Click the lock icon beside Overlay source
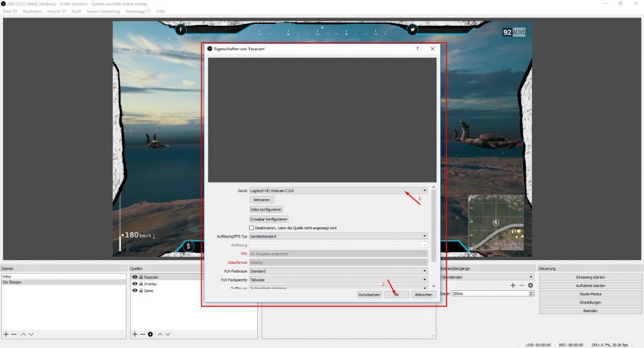644x348 pixels. (141, 284)
